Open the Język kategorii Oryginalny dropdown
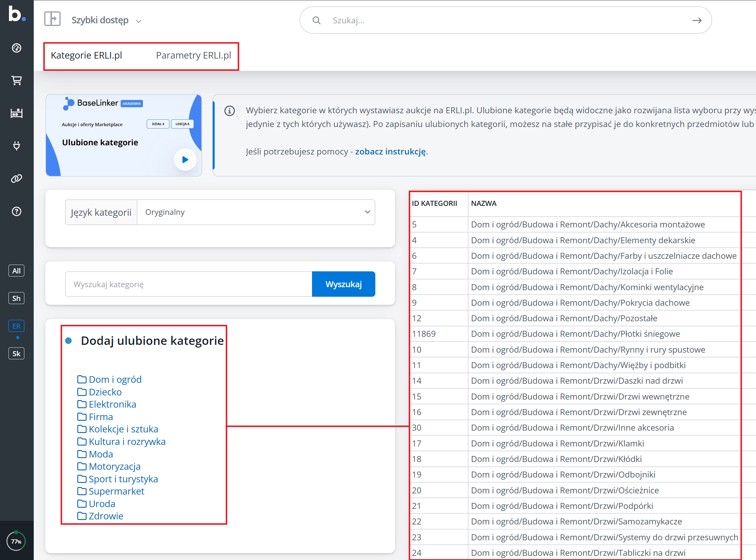Viewport: 756px width, 560px height. [256, 212]
